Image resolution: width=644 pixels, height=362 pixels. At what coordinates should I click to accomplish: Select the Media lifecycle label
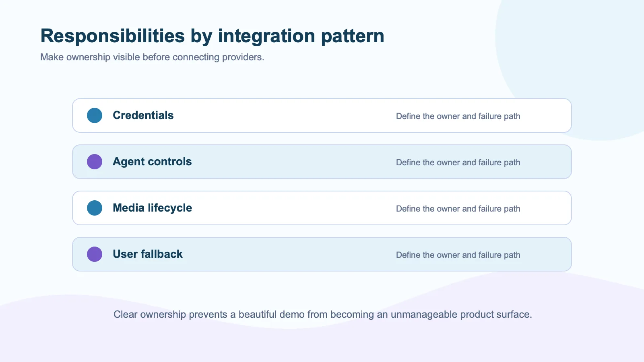(x=152, y=208)
